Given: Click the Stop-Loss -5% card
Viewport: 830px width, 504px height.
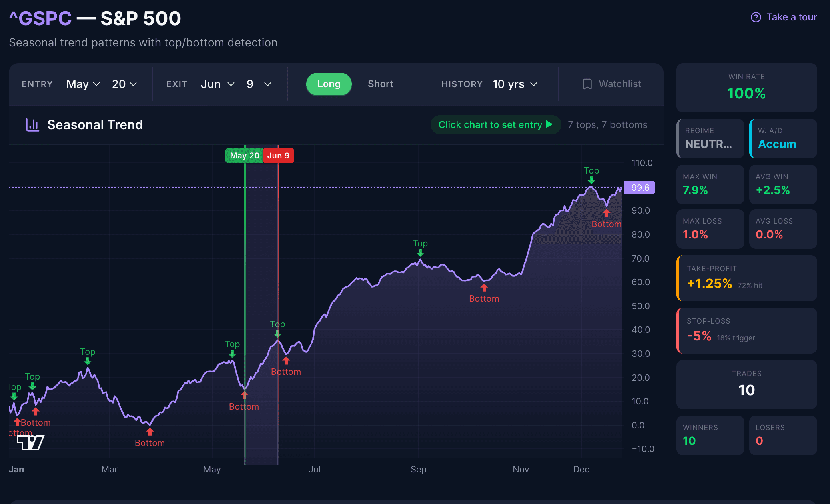Looking at the screenshot, I should [x=746, y=330].
